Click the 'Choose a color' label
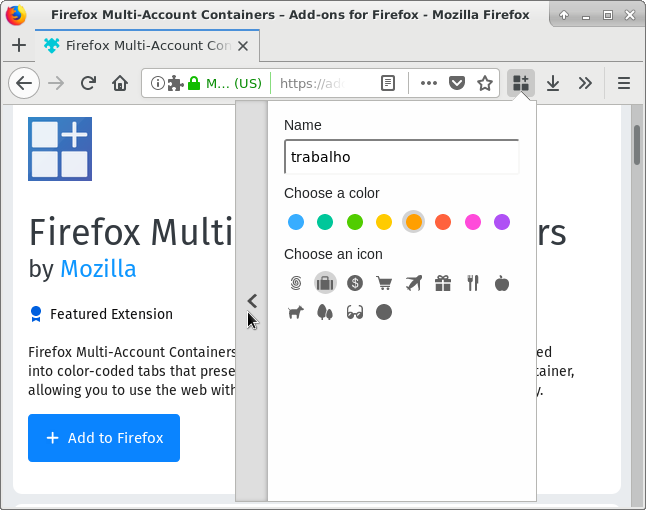This screenshot has width=646, height=510. coord(332,193)
